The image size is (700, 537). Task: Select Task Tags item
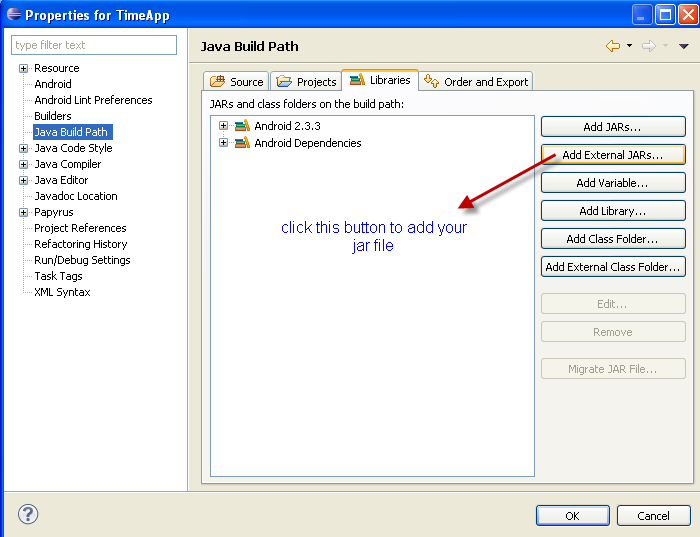click(x=58, y=276)
